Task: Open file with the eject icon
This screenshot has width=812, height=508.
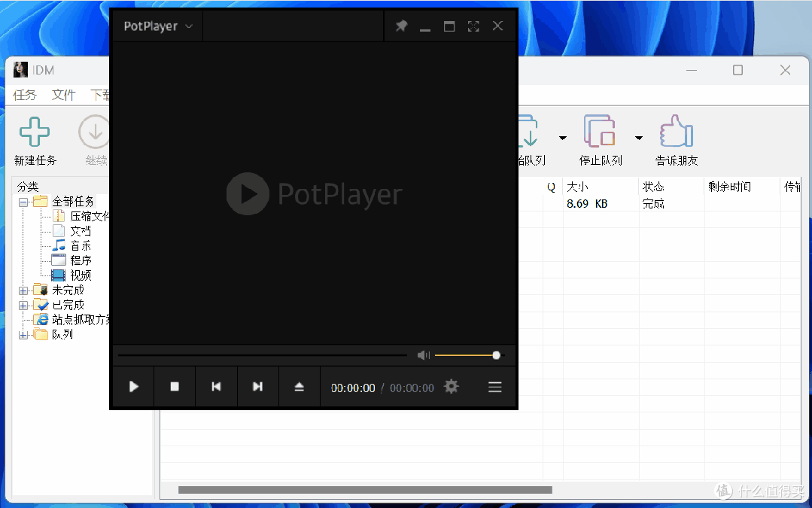Action: (300, 387)
